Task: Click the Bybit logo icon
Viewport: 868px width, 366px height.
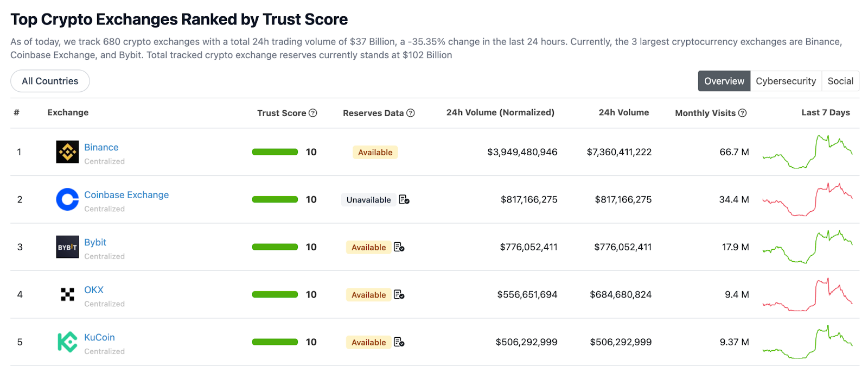Action: pyautogui.click(x=67, y=247)
